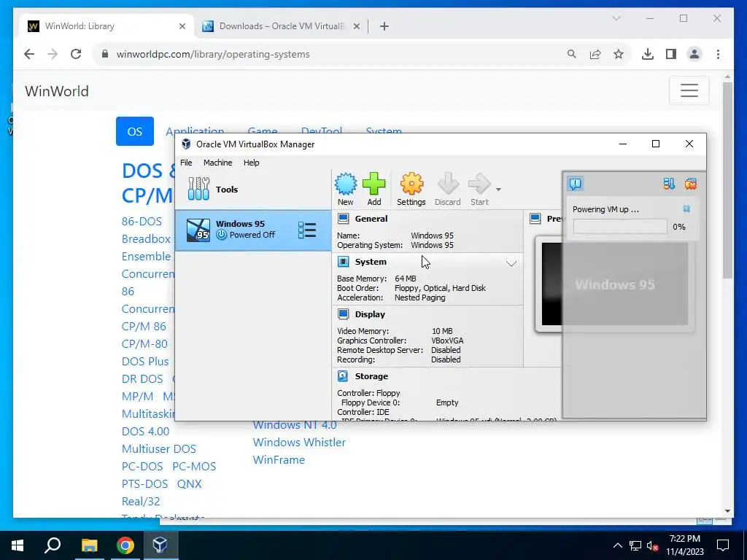Switch to the Downloads Oracle VM VirtualBox tab

pos(281,26)
